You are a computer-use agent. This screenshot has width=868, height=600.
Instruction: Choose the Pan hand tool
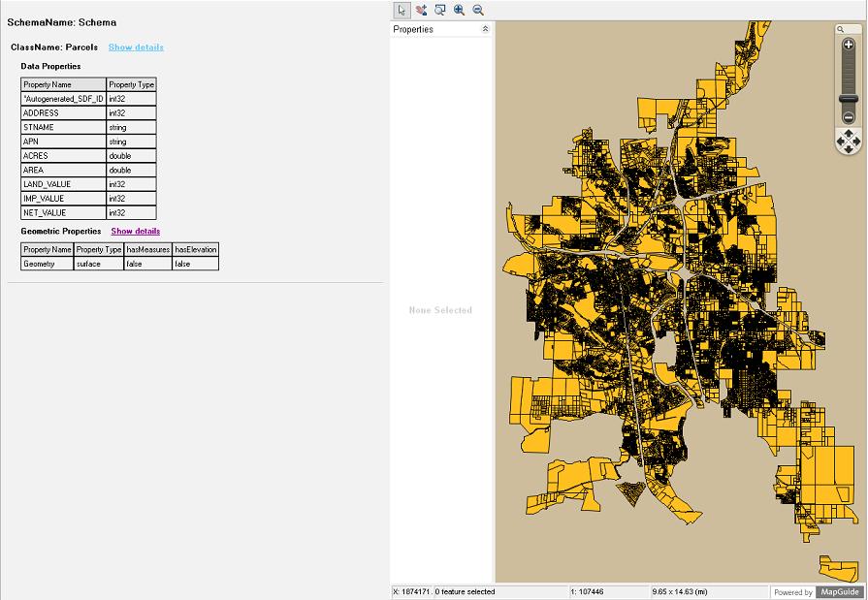[421, 10]
